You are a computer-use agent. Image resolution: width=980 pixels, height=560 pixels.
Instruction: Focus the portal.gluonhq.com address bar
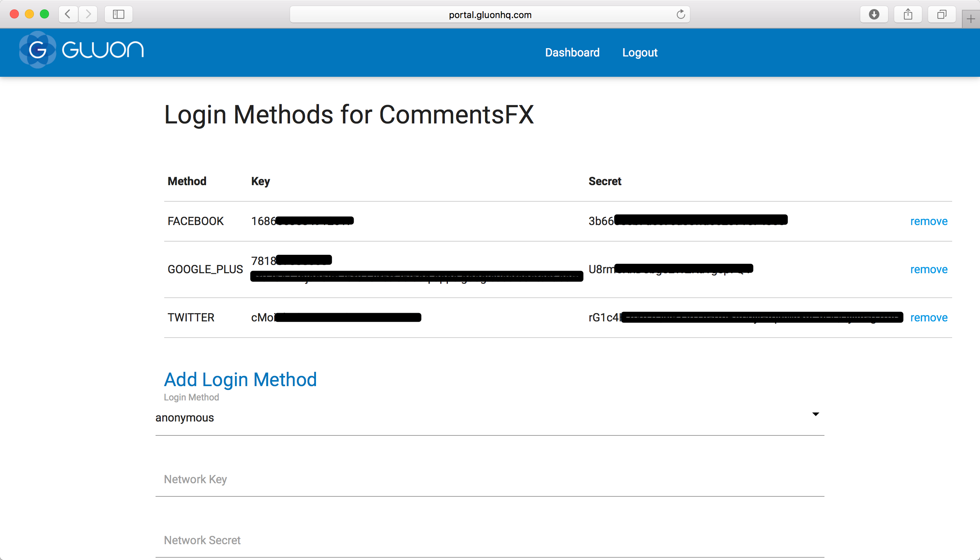(x=490, y=15)
